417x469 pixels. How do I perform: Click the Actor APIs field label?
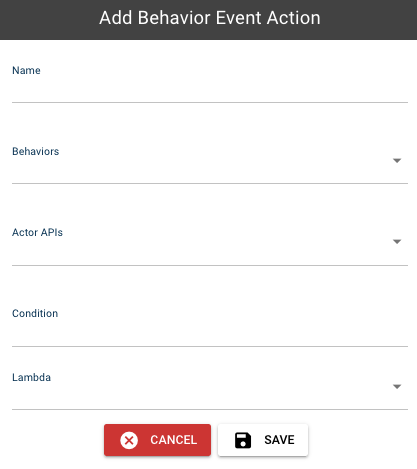(37, 232)
